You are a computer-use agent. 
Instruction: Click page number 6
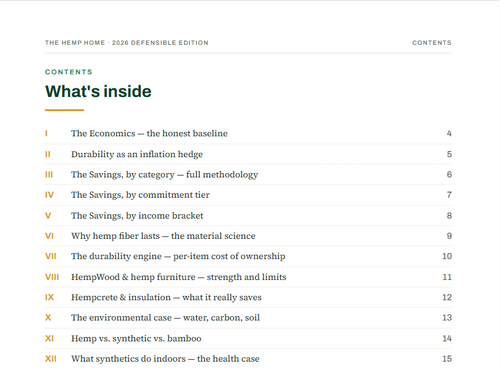click(x=449, y=175)
